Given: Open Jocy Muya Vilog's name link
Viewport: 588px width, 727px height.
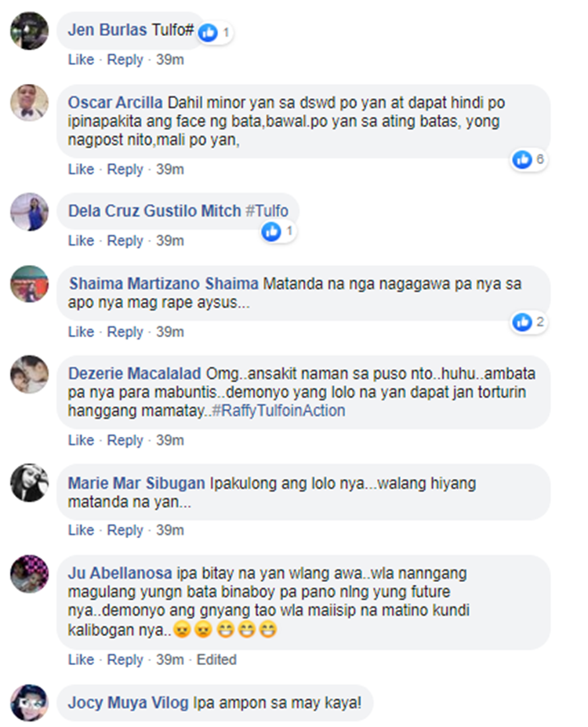Looking at the screenshot, I should tap(129, 703).
